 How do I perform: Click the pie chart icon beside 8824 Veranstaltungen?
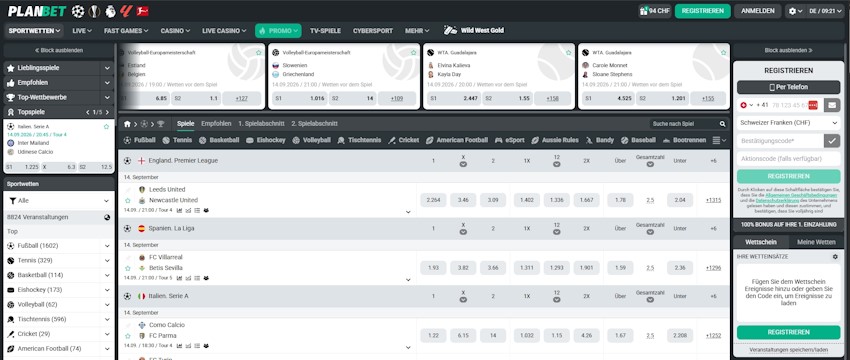(107, 217)
